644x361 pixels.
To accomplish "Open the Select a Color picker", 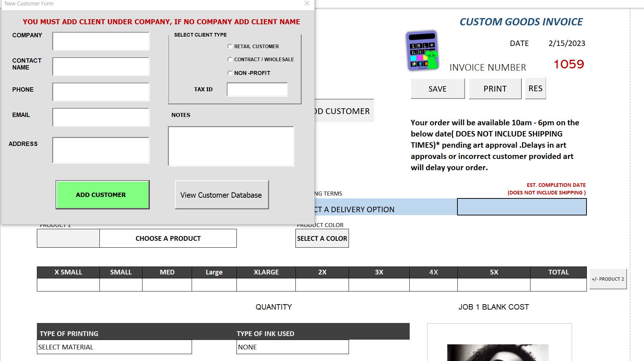I will (322, 238).
